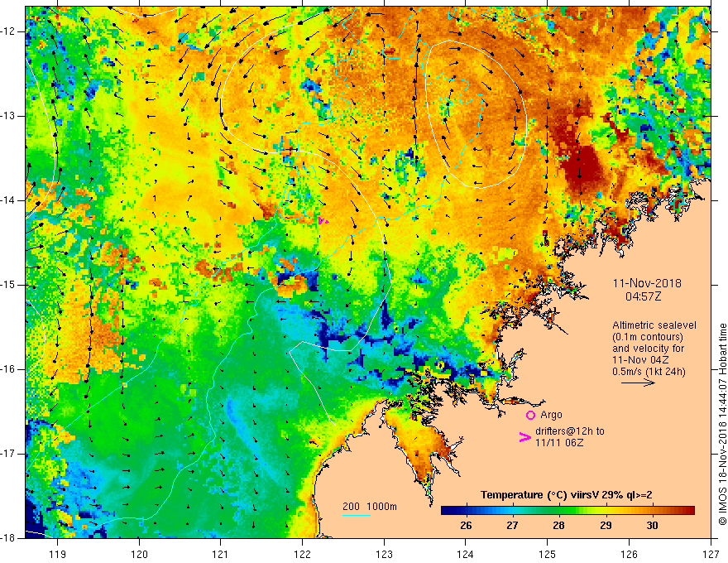Screen dimensions: 728x563
Task: Click the temperature color bar
Action: pyautogui.click(x=568, y=511)
